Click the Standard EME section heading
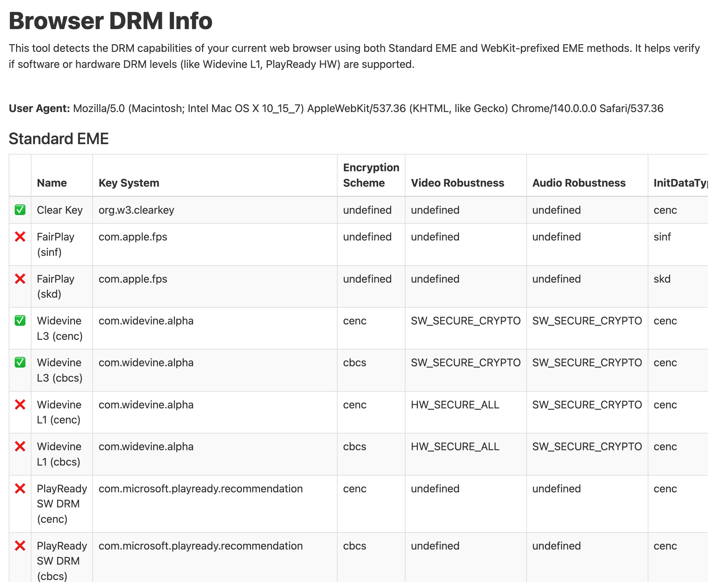This screenshot has width=728, height=582. coord(59,139)
